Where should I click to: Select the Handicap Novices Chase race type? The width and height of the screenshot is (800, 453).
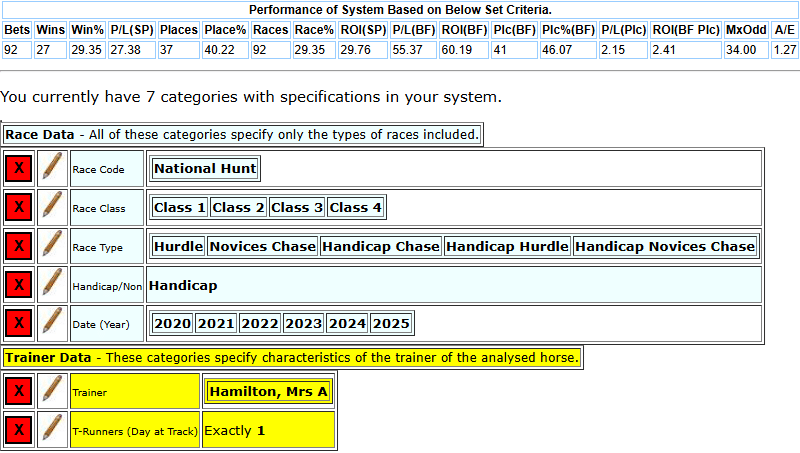(x=665, y=246)
